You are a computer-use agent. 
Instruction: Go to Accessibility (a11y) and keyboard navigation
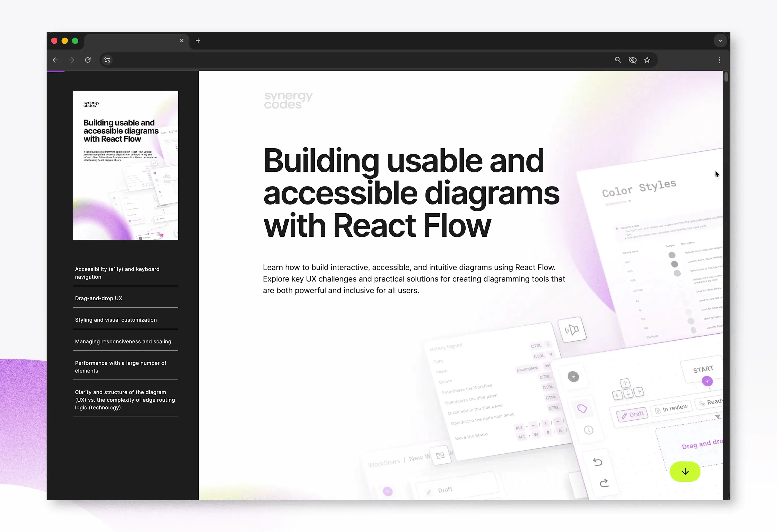126,273
